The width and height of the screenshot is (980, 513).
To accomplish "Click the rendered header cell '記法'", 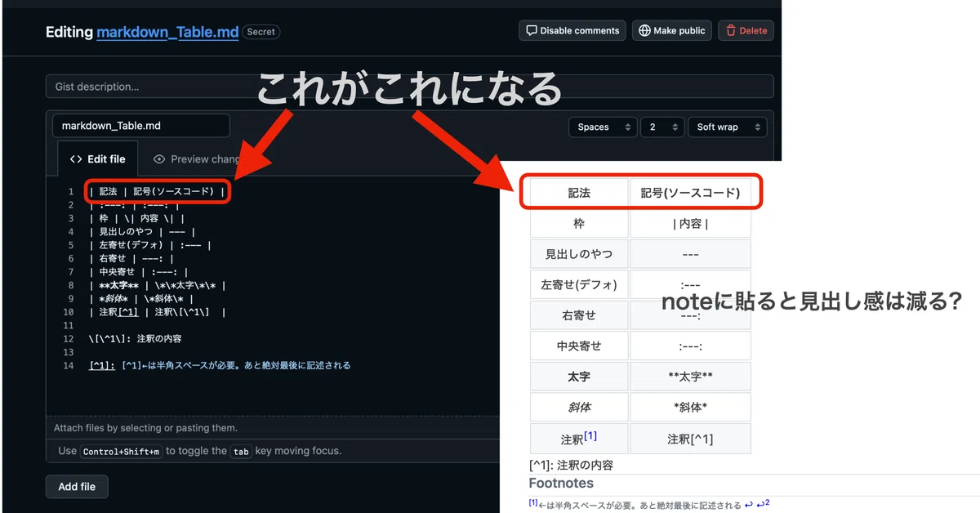I will [579, 193].
